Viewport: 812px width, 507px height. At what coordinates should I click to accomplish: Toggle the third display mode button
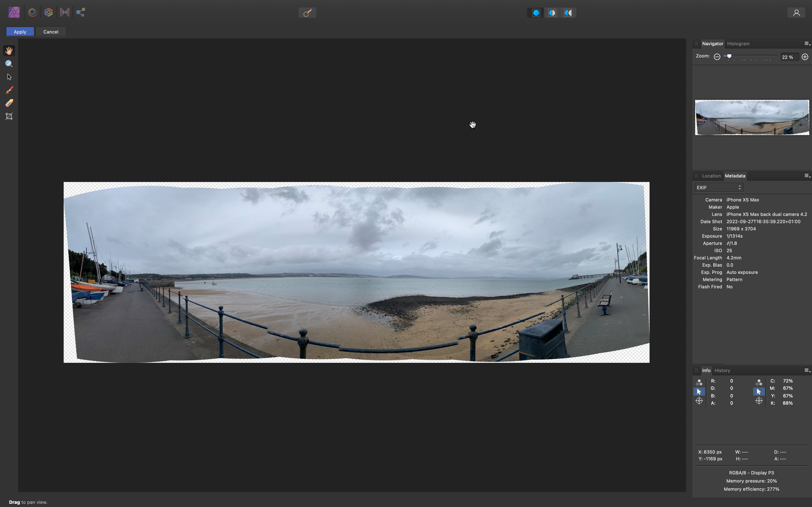point(568,12)
